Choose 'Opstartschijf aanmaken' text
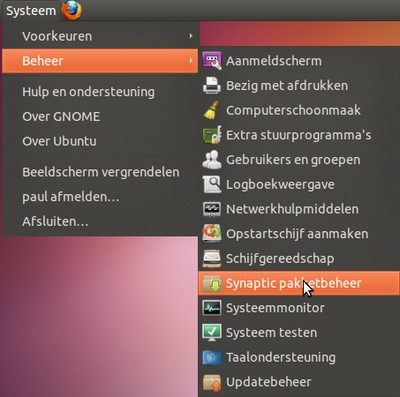 pos(297,234)
